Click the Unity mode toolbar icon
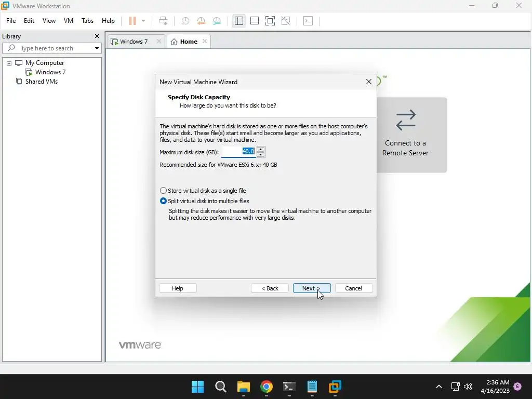 [286, 21]
